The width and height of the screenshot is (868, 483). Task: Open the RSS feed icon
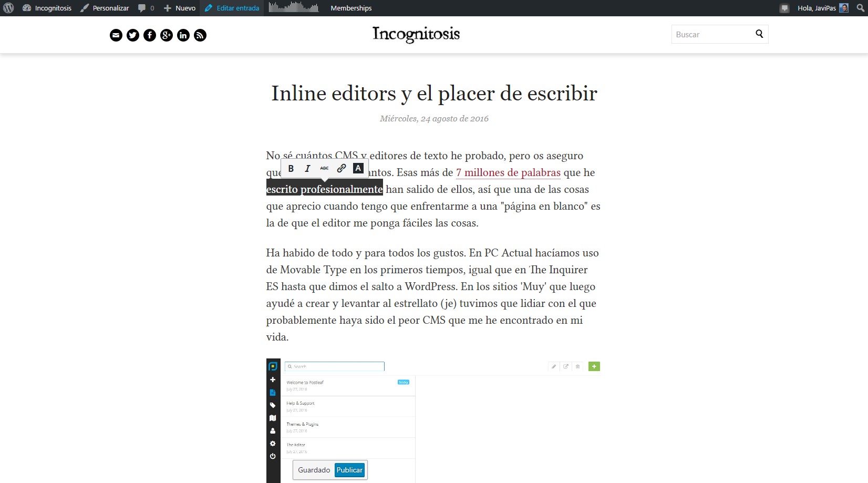point(200,35)
